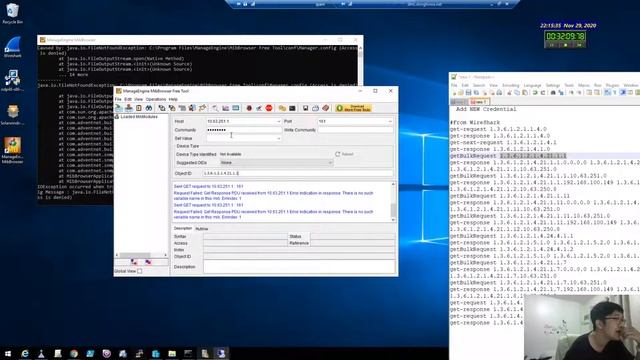Click Notepad++ Undo green arrow icon

(535, 93)
